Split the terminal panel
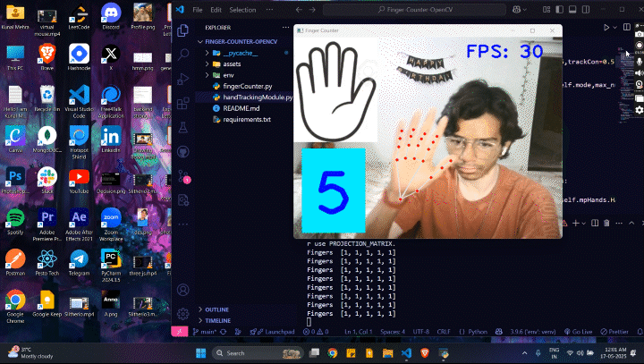The image size is (644, 364). click(x=595, y=223)
